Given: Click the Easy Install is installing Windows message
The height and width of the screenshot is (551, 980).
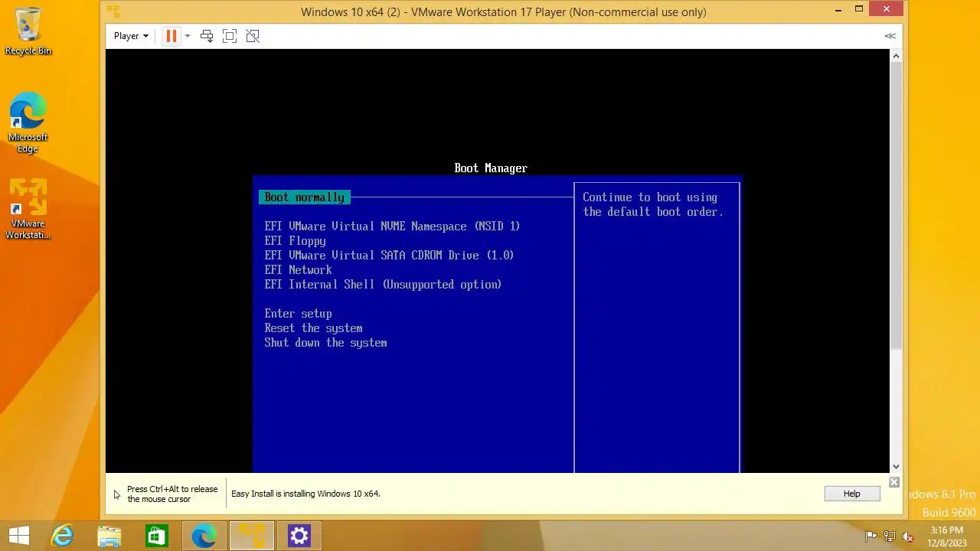Looking at the screenshot, I should (x=305, y=494).
